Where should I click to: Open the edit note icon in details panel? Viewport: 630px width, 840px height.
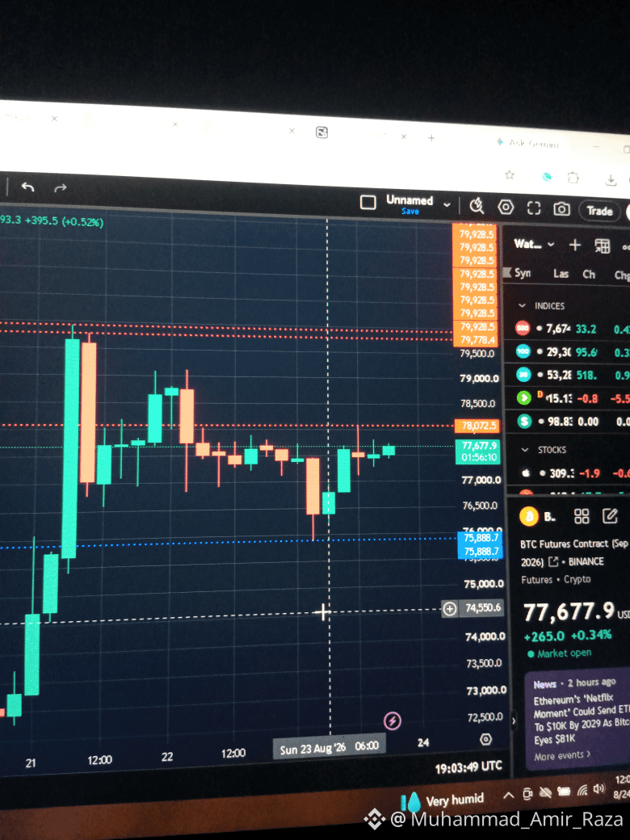[610, 516]
